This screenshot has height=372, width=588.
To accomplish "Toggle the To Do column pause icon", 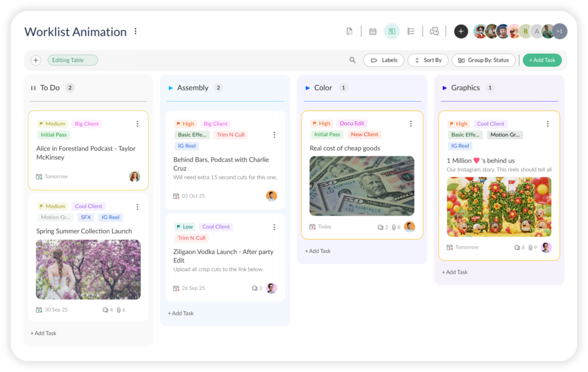I will pos(33,88).
